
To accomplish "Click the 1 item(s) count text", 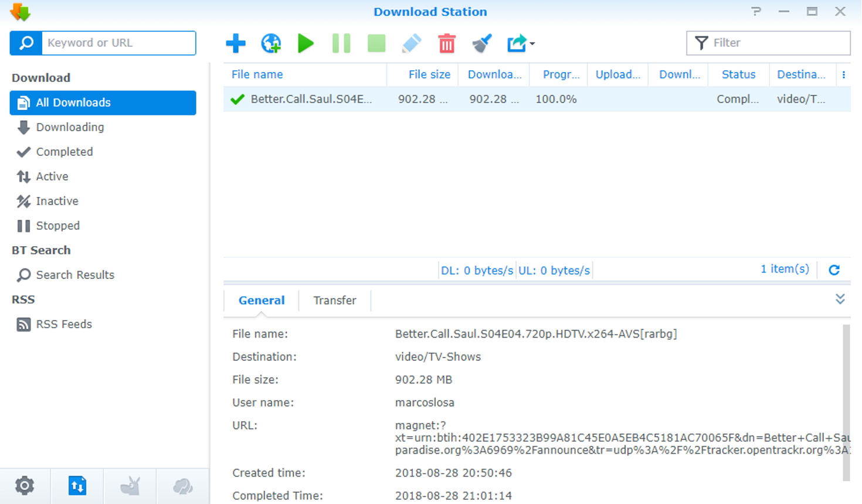I will coord(785,269).
